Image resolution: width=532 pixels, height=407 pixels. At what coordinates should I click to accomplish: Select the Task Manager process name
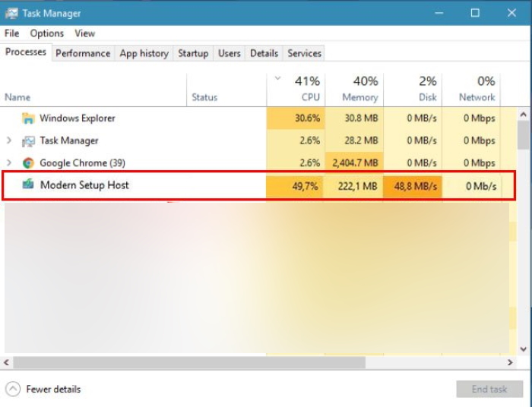(x=69, y=140)
